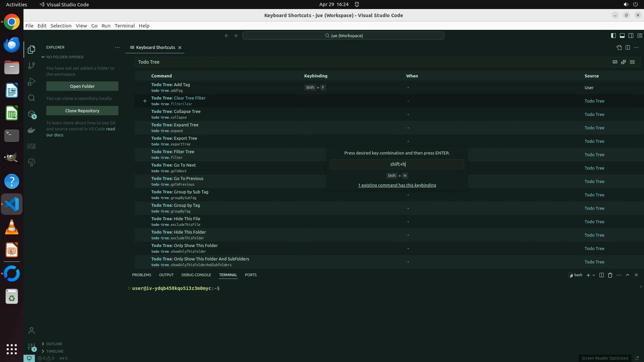Kill terminal with trash icon
The width and height of the screenshot is (644, 362).
(x=610, y=275)
